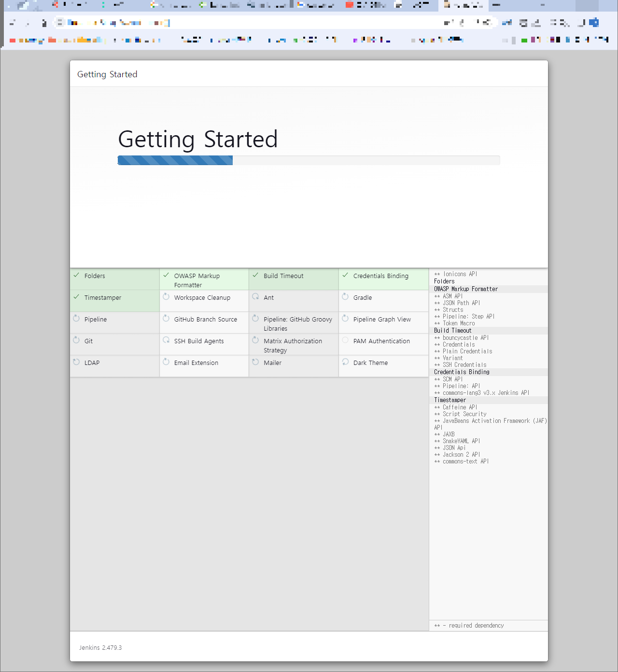Click '** Ionicons API' in the install log

(x=455, y=274)
